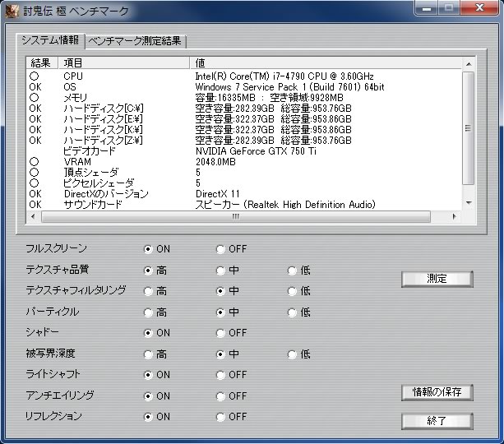Click the horizontal scrollbar thumb
The width and height of the screenshot is (504, 444).
tap(236, 217)
